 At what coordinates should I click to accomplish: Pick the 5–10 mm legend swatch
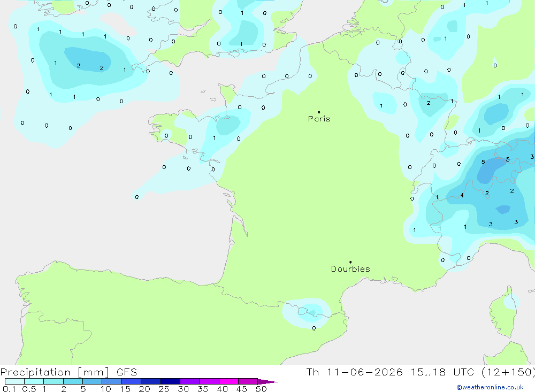(x=93, y=381)
